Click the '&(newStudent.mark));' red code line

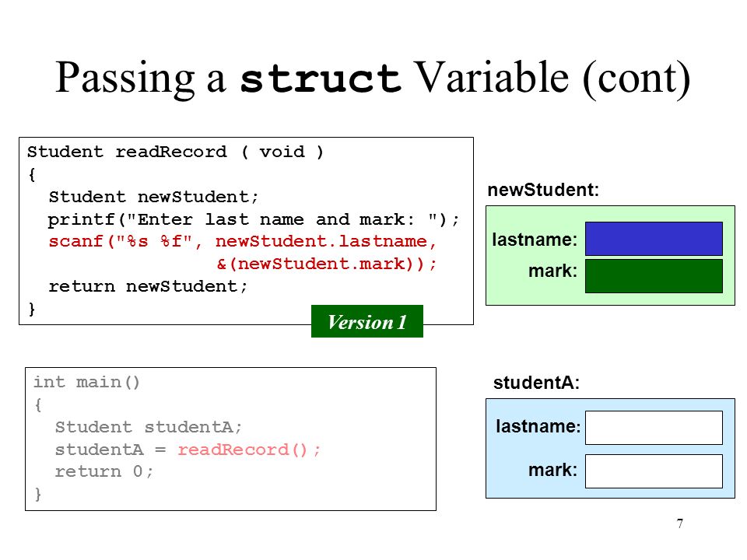coord(327,264)
